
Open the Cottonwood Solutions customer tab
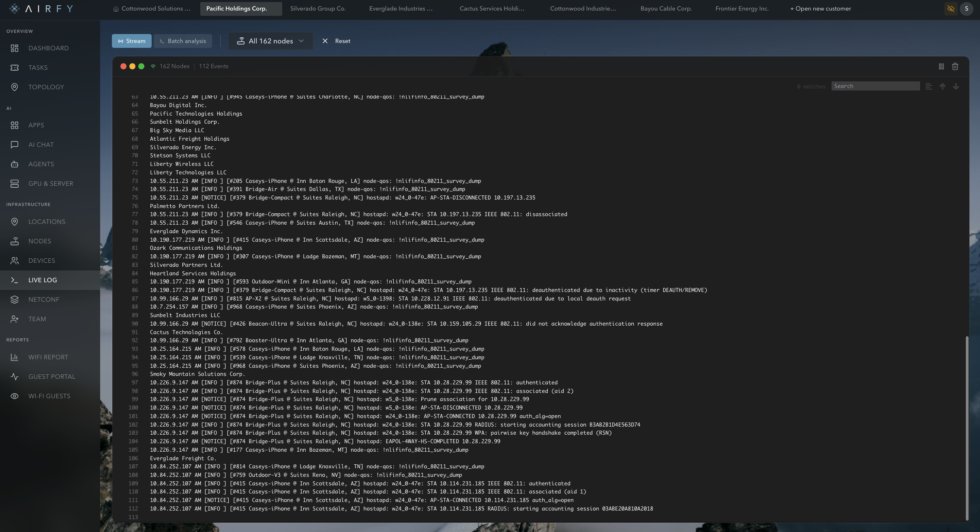(x=152, y=9)
